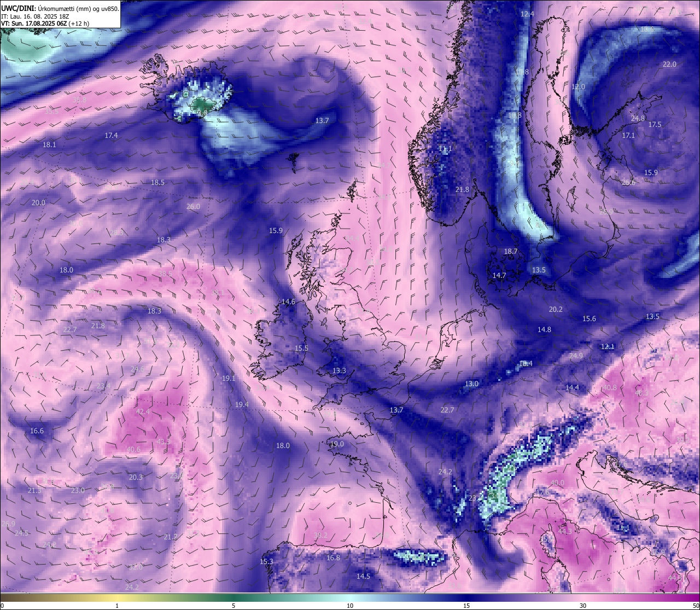Click the 13.0 value over Belgium
The image size is (700, 610).
point(471,384)
